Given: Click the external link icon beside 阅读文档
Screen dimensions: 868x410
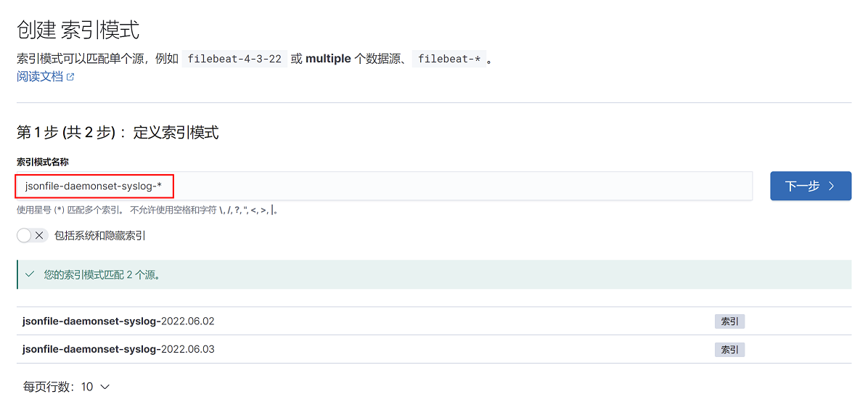Looking at the screenshot, I should pos(70,77).
